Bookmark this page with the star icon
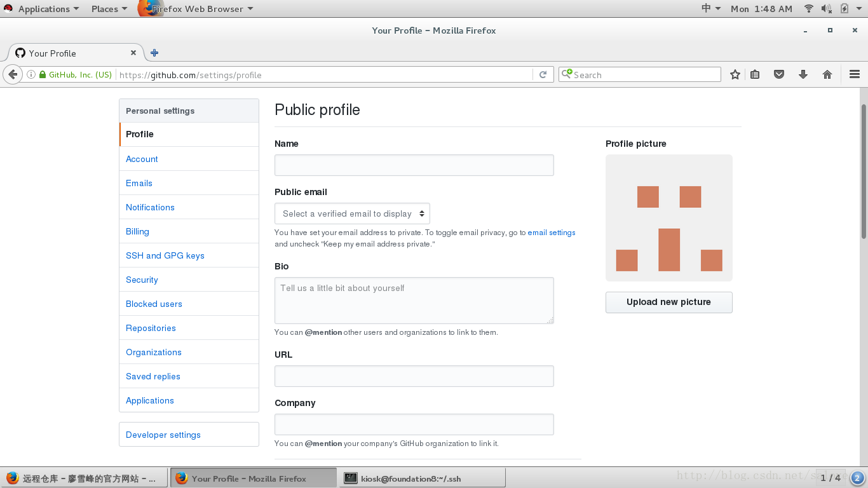Image resolution: width=868 pixels, height=488 pixels. point(735,74)
